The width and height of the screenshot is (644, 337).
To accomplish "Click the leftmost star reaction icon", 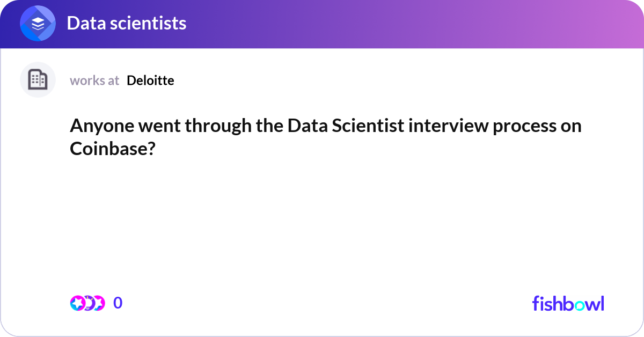I will tap(77, 303).
